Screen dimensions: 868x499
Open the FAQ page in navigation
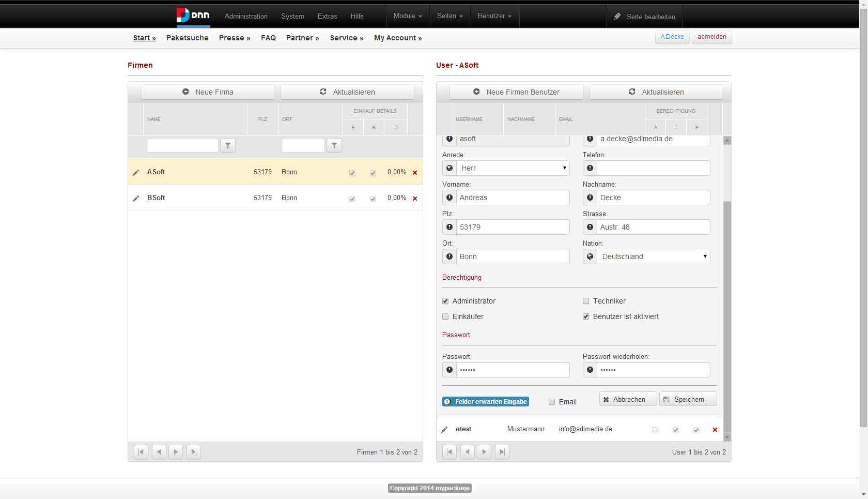268,38
